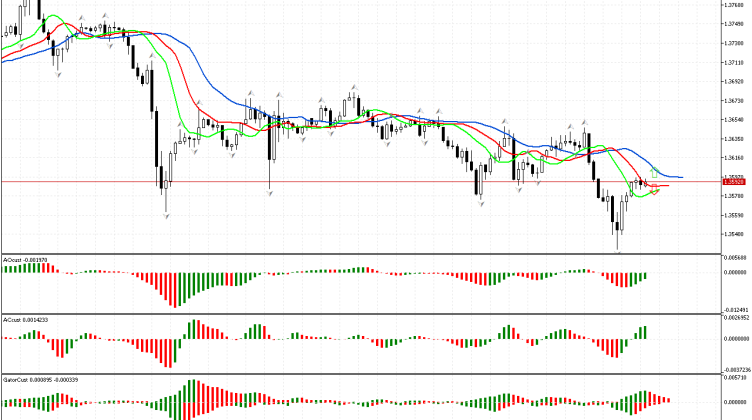Click the 1.37680 price label on scale
The width and height of the screenshot is (752, 420).
coord(738,5)
